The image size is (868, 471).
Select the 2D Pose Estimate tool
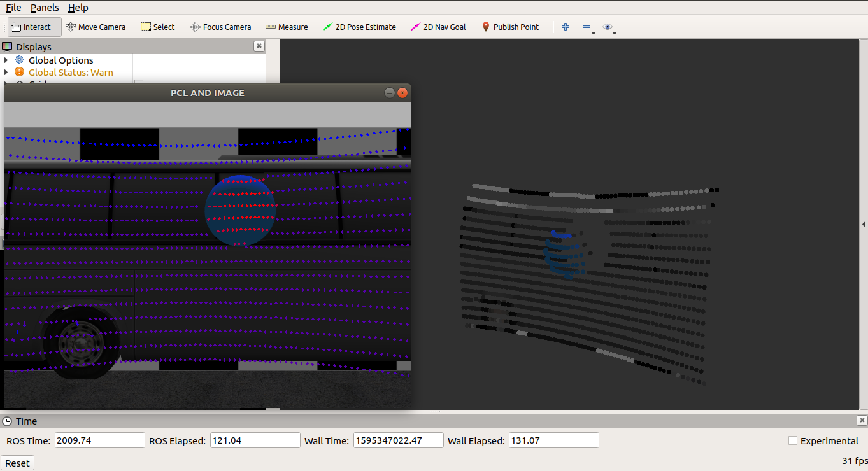pyautogui.click(x=359, y=27)
